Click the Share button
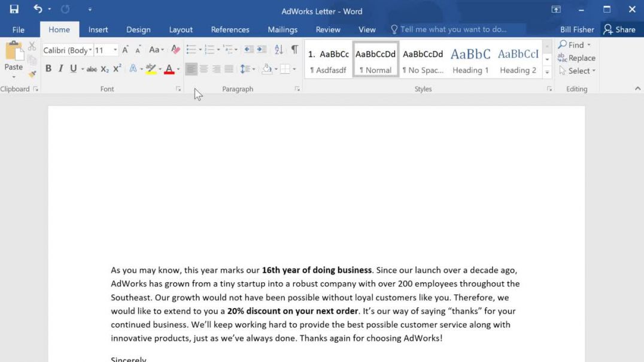The width and height of the screenshot is (644, 362). pyautogui.click(x=620, y=29)
